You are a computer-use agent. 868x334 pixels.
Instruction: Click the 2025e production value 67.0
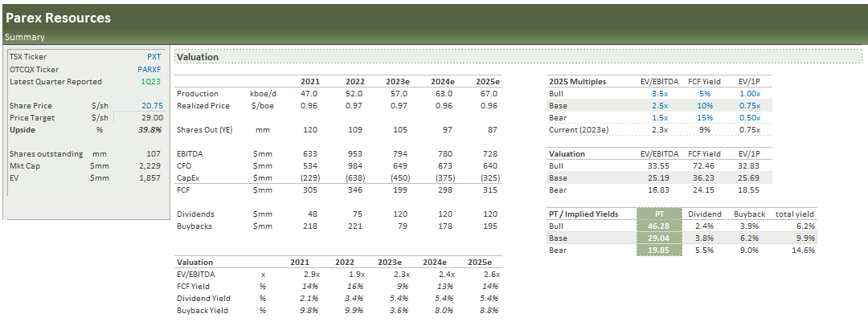[x=489, y=94]
